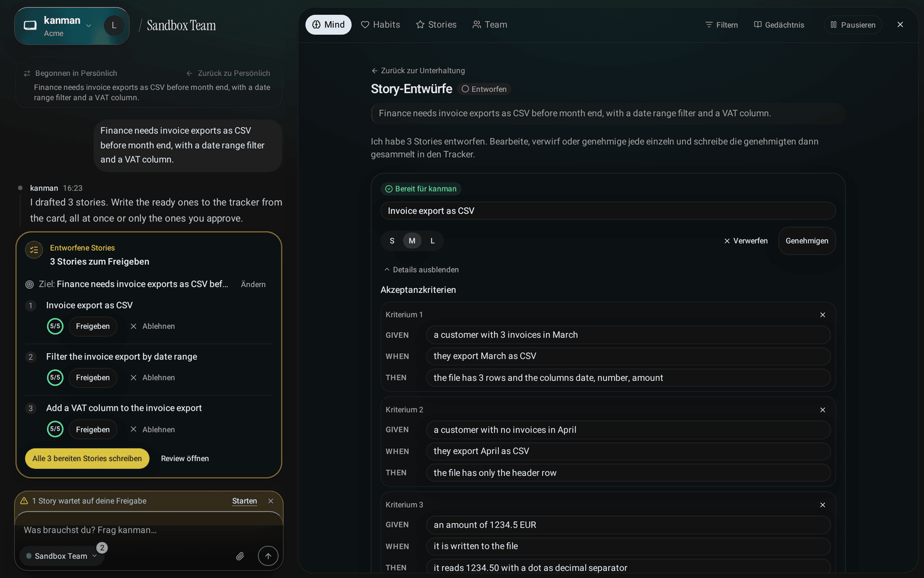Click the Entworfene Stories checklist icon
Image resolution: width=924 pixels, height=578 pixels.
34,250
